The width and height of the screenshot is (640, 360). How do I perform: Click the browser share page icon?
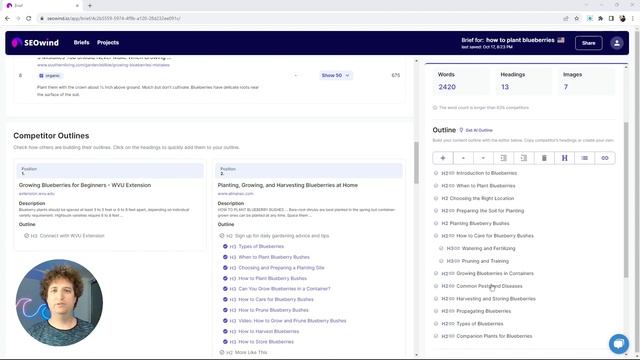click(566, 18)
